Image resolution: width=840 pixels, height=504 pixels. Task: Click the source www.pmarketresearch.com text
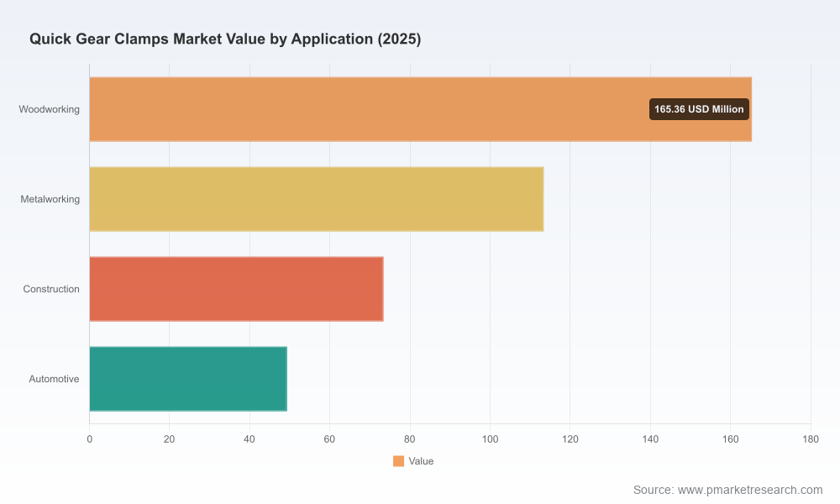pyautogui.click(x=728, y=490)
